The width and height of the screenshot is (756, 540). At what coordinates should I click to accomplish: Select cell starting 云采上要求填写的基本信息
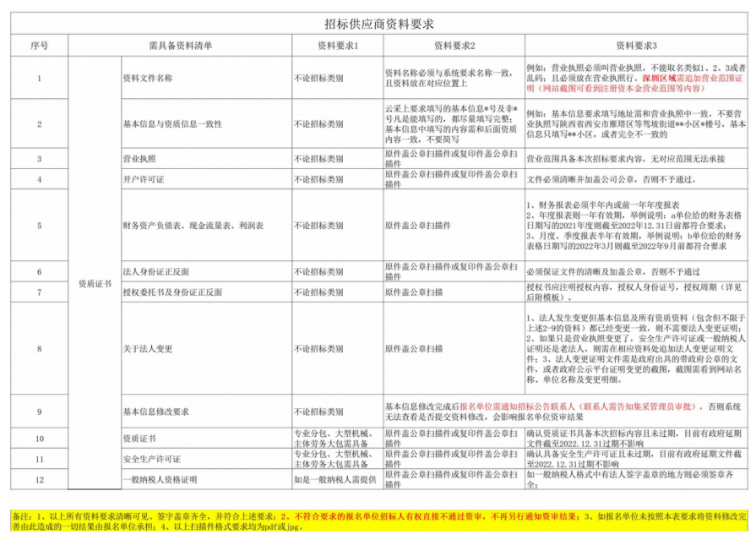(x=454, y=123)
